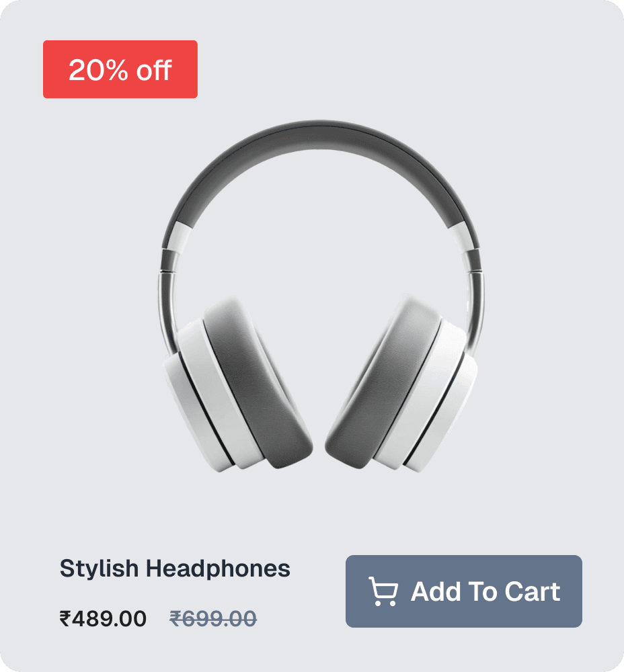Click the headphones product image

(x=320, y=296)
